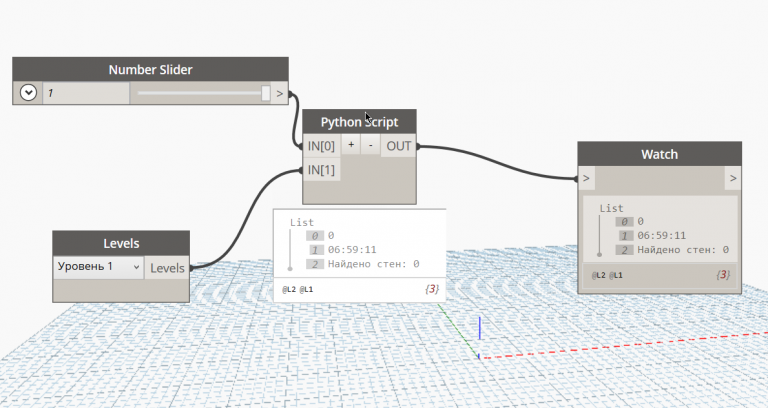Select 06:59:11 in the Watch node
The image size is (768, 408).
[662, 236]
